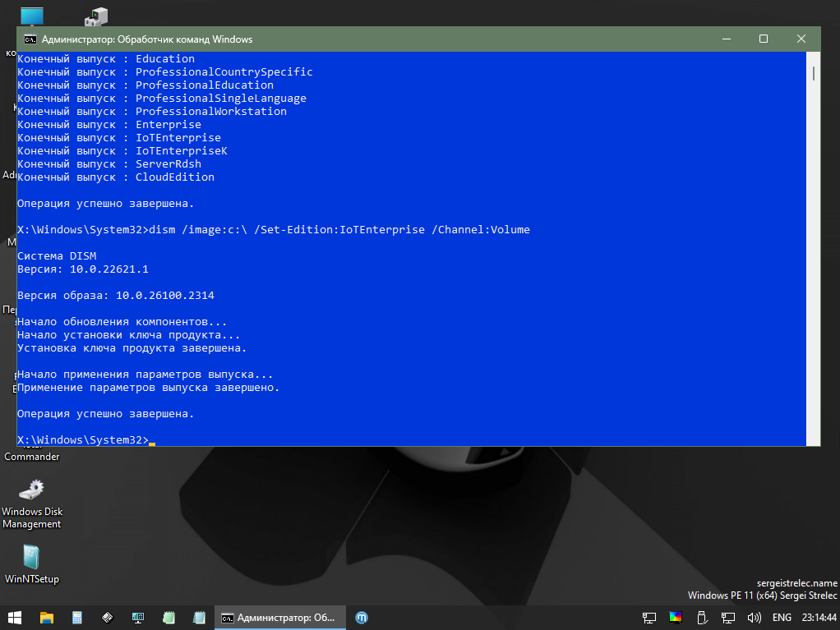The height and width of the screenshot is (630, 840).
Task: Maximize the command prompt window
Action: (764, 39)
